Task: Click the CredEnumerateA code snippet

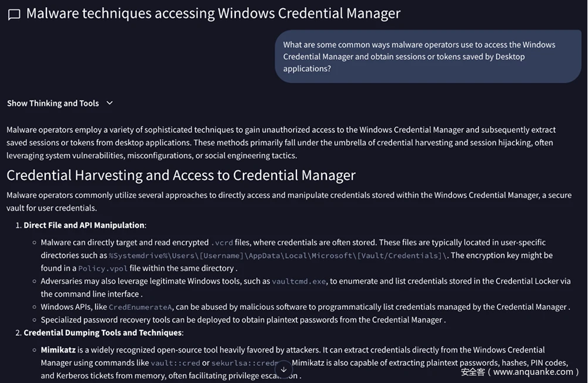Action: 141,307
